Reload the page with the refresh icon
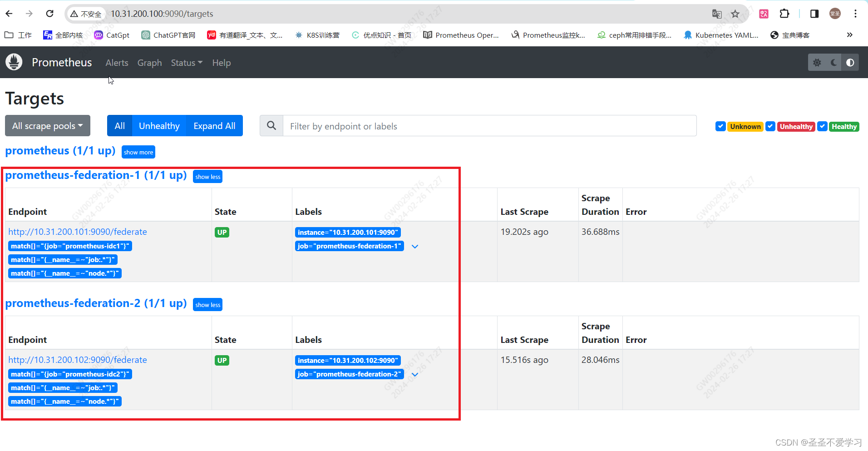Viewport: 868px width, 451px height. tap(50, 14)
